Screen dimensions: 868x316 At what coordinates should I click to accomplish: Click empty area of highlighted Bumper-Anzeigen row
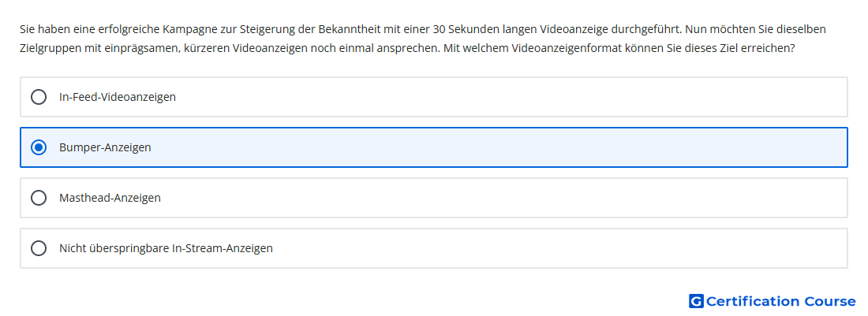pyautogui.click(x=498, y=147)
